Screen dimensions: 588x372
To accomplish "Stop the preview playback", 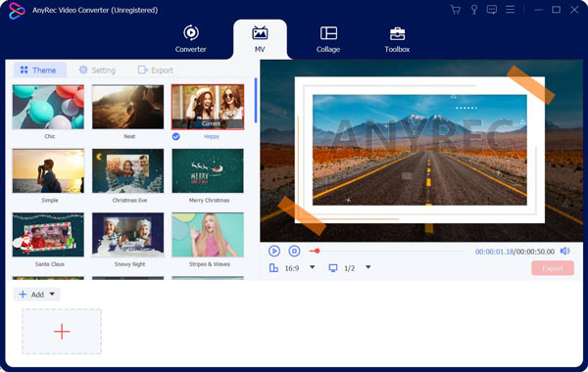I will (x=294, y=251).
